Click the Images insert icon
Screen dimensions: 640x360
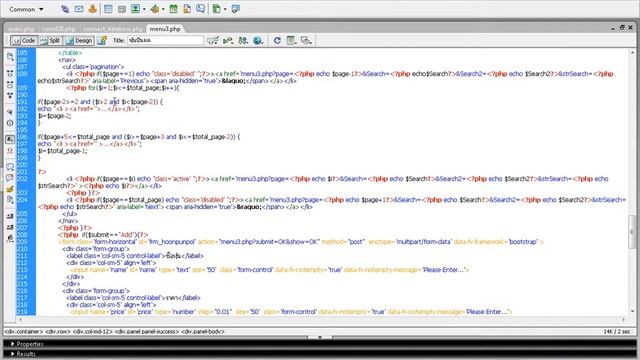(135, 9)
